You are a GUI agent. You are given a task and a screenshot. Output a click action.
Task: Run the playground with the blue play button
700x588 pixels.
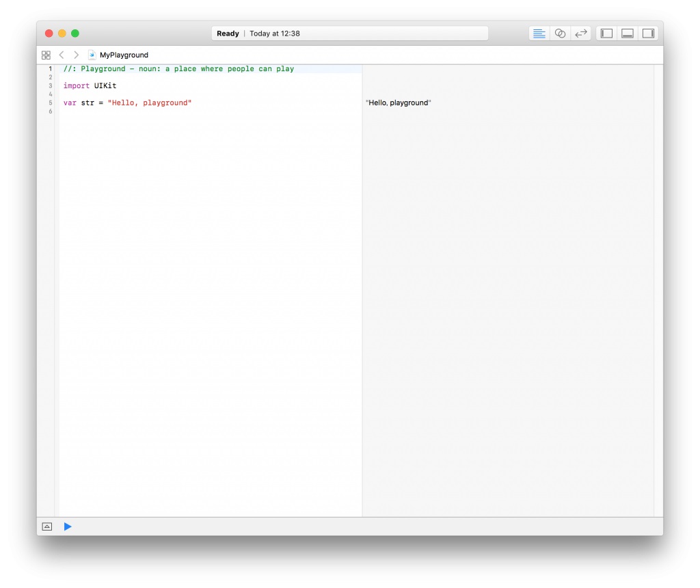[x=68, y=526]
